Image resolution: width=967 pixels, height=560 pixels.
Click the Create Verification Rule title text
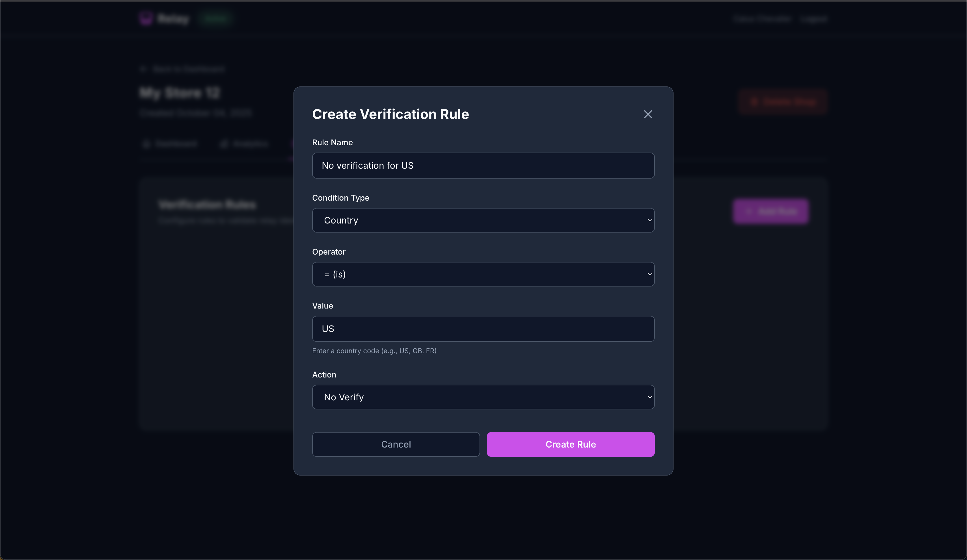tap(390, 114)
